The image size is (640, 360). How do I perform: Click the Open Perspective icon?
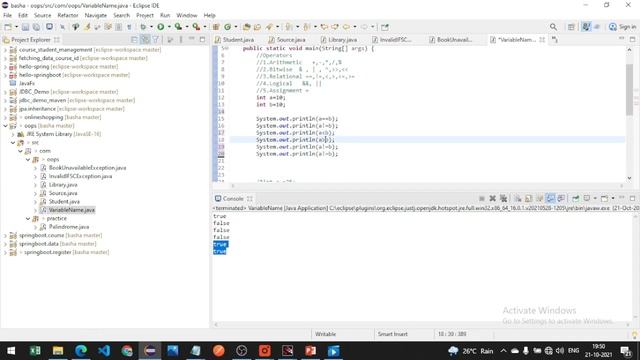[571, 27]
